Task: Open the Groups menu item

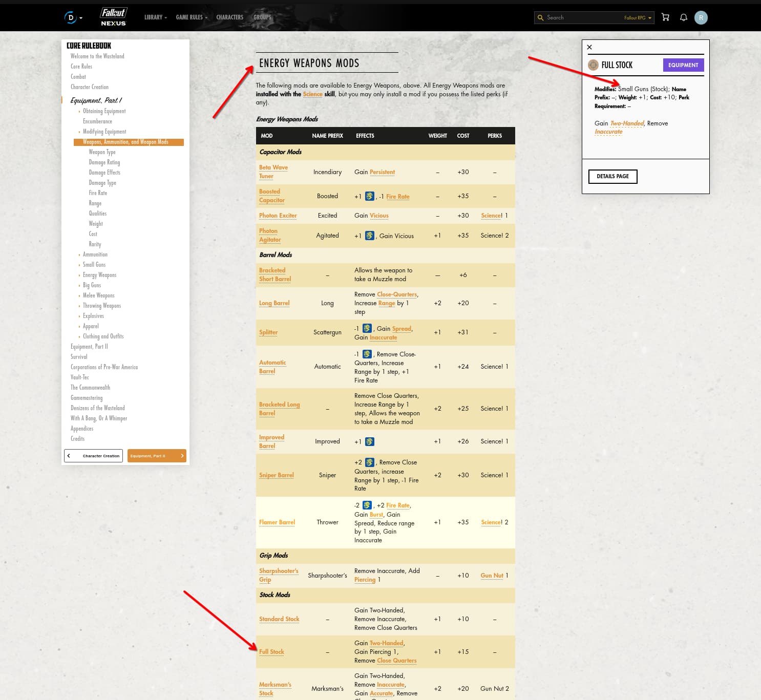Action: [x=262, y=17]
